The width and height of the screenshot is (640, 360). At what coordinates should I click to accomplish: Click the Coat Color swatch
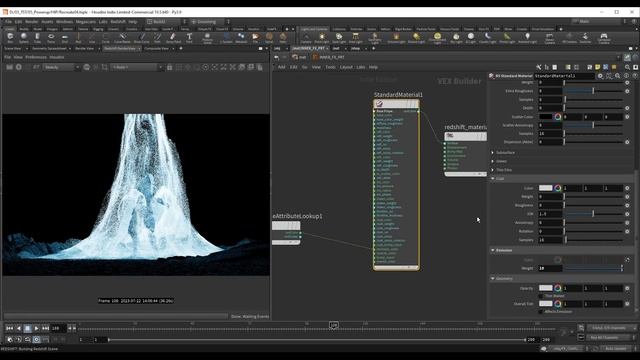pyautogui.click(x=545, y=188)
